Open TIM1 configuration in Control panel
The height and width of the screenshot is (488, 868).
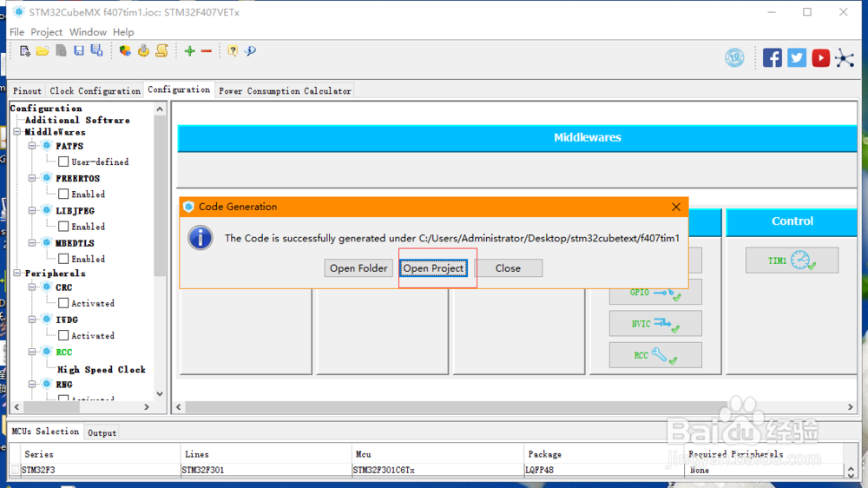(792, 260)
